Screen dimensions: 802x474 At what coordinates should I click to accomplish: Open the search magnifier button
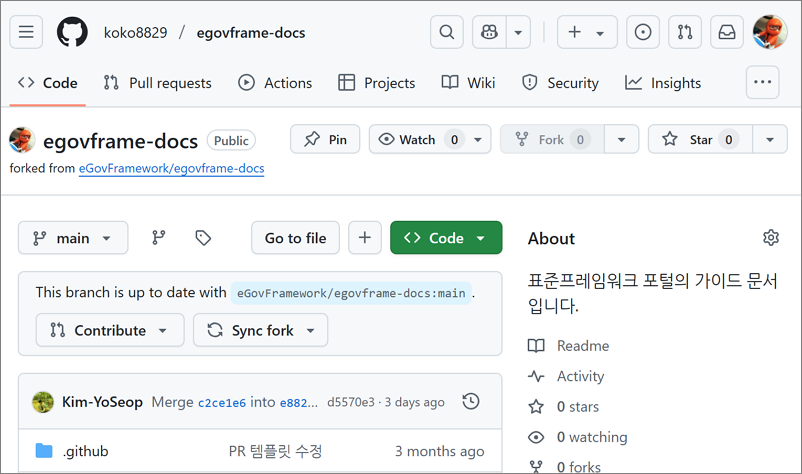[x=447, y=32]
